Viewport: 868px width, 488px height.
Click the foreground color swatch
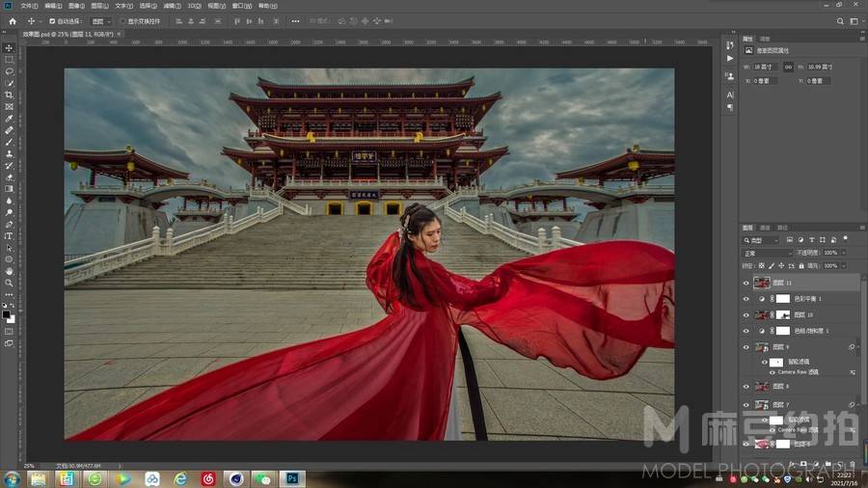click(x=6, y=312)
